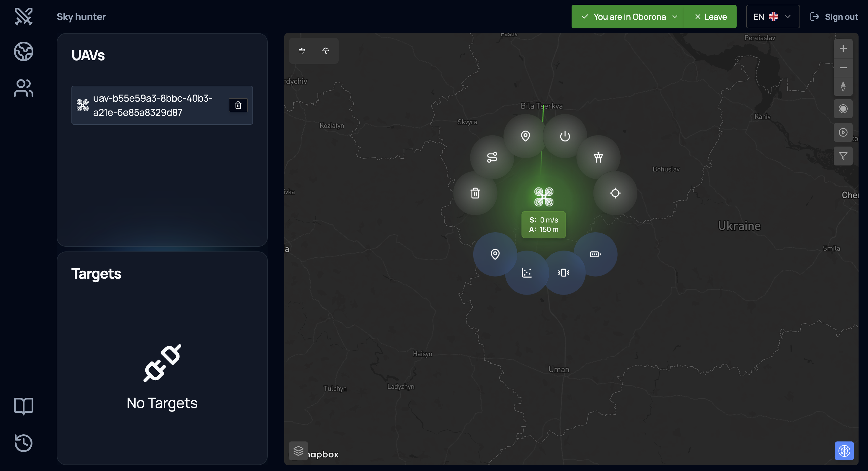Toggle the umbrella weather overlay
This screenshot has height=471, width=868.
(x=325, y=51)
